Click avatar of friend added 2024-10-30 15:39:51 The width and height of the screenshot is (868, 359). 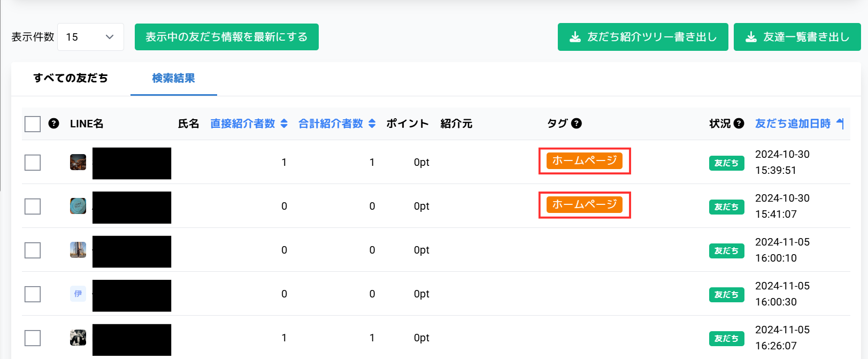coord(78,162)
